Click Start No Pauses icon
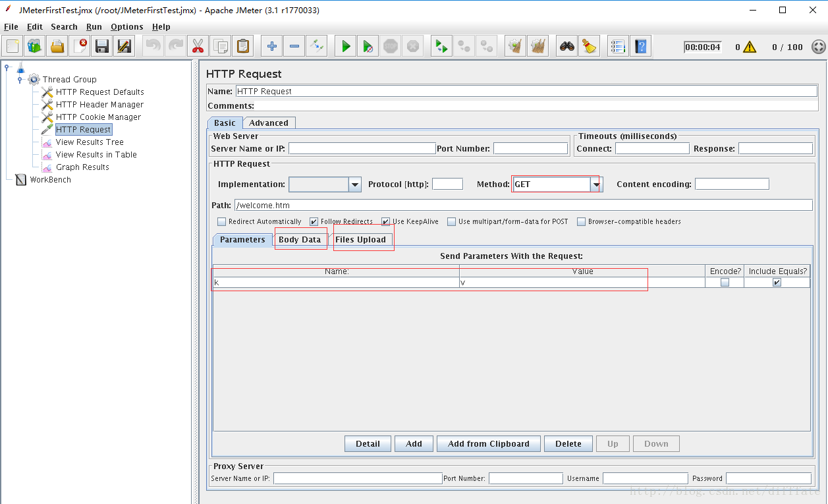The height and width of the screenshot is (504, 828). coord(368,46)
